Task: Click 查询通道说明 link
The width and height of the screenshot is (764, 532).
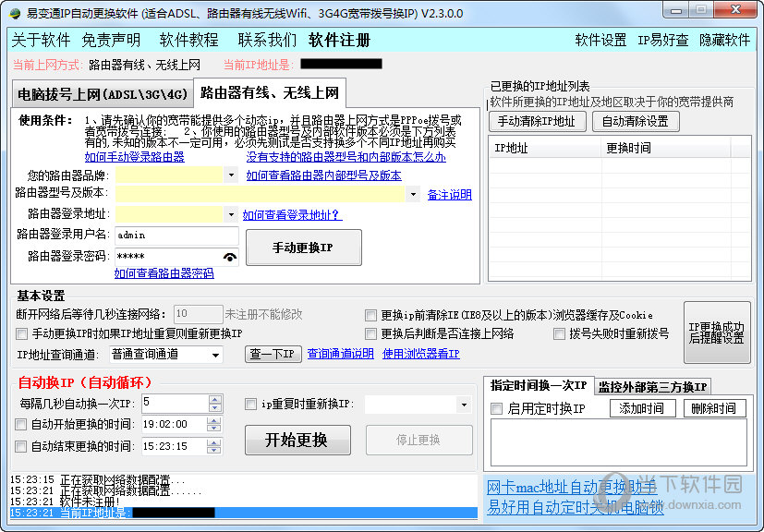Action: tap(341, 354)
